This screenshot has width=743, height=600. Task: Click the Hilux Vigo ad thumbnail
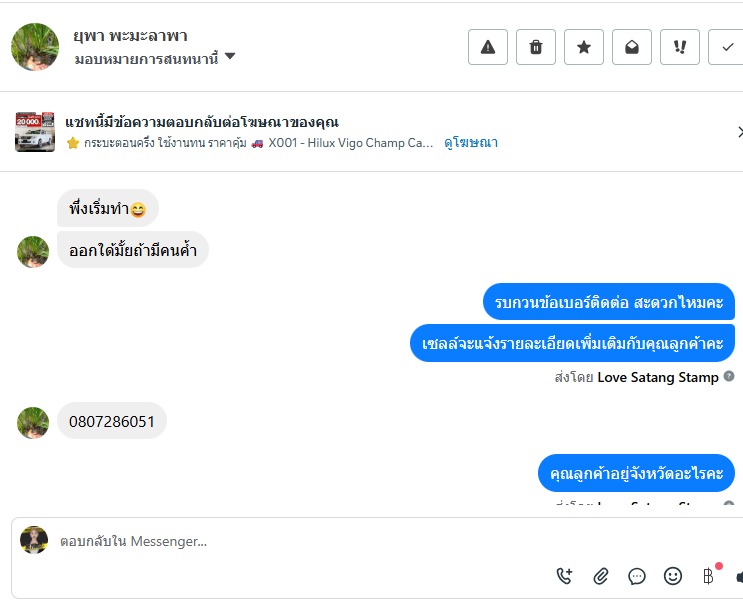point(35,132)
